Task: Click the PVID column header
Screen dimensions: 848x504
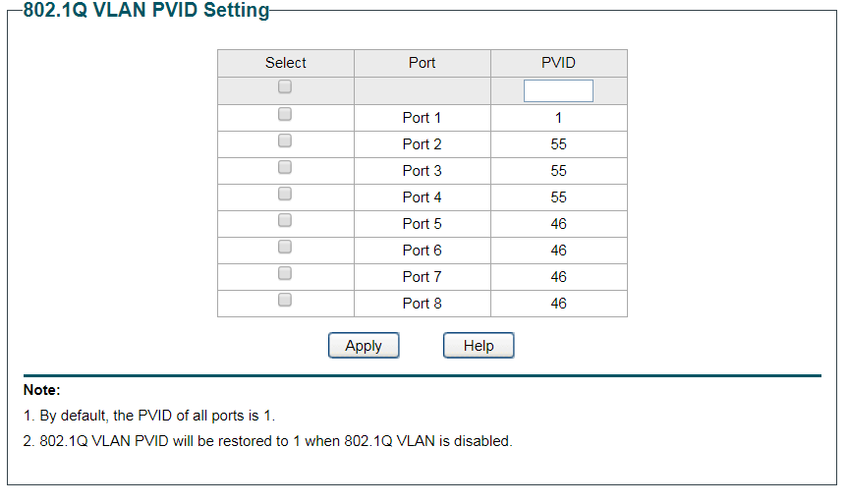Action: click(x=559, y=63)
